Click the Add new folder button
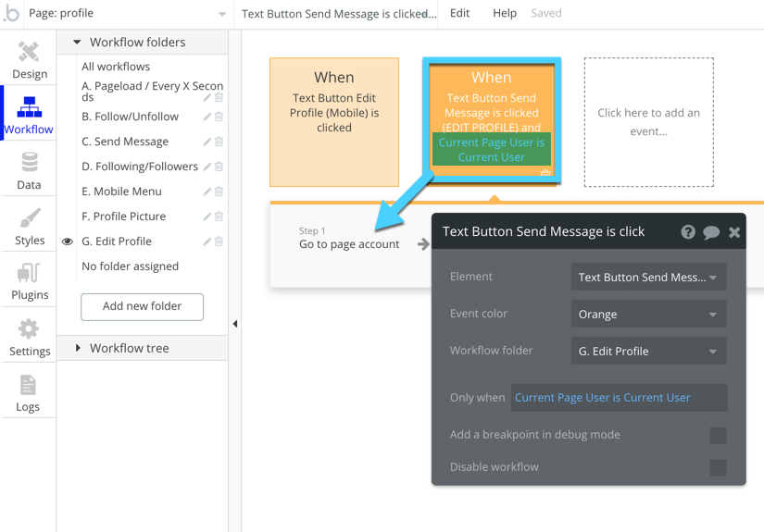Viewport: 764px width, 532px height. [x=142, y=306]
